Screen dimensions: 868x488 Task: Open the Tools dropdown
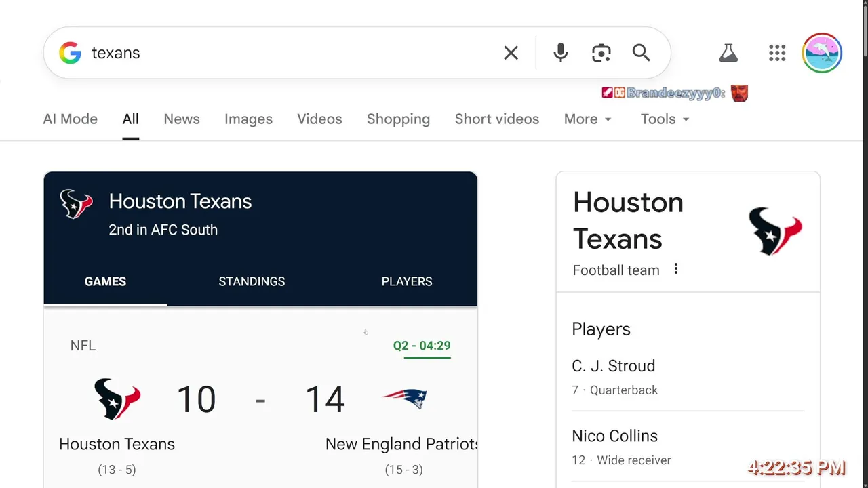tap(665, 119)
